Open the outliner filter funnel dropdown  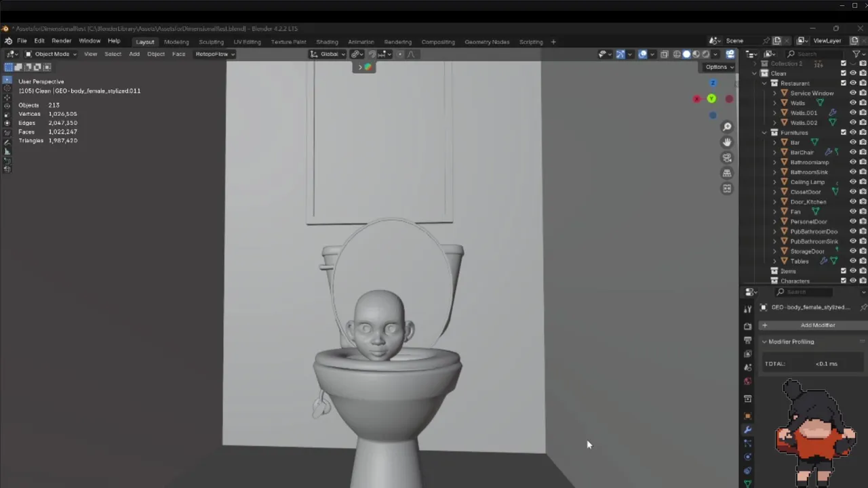pyautogui.click(x=859, y=54)
